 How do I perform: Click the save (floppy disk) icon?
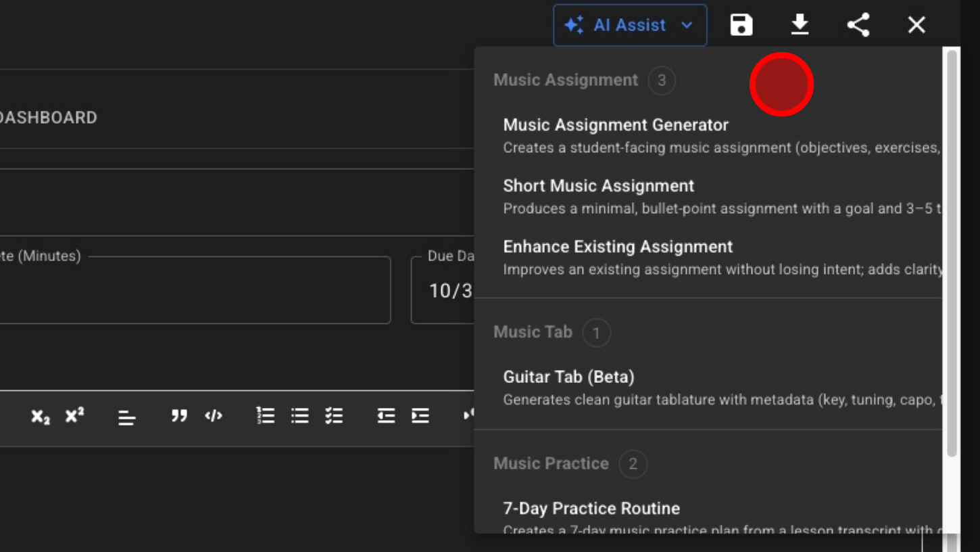pos(741,25)
